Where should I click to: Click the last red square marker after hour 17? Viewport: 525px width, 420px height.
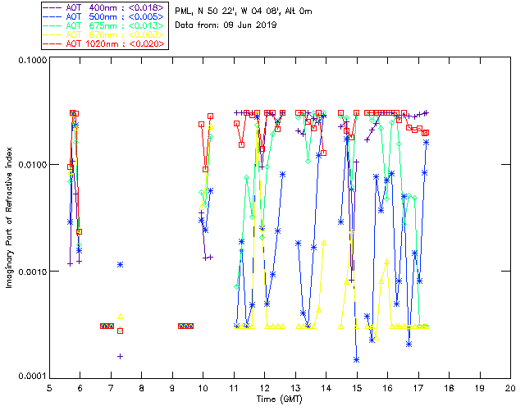click(x=427, y=133)
